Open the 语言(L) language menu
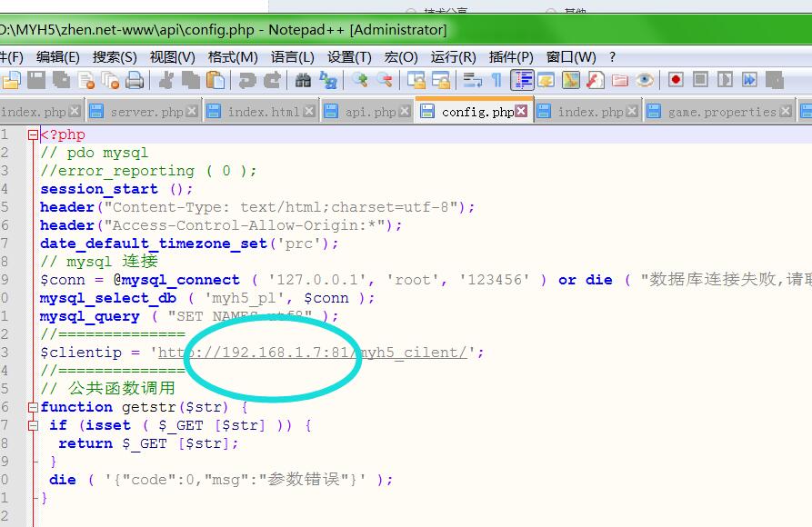This screenshot has height=527, width=812. 292,56
